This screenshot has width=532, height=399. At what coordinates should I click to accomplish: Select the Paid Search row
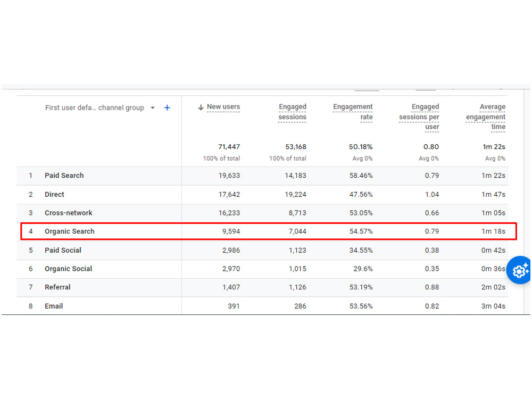(262, 176)
